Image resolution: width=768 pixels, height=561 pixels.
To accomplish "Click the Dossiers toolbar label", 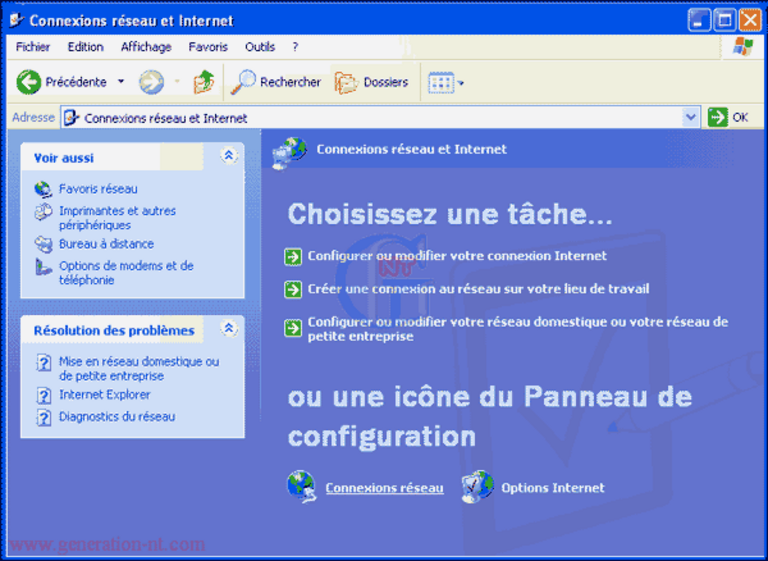I will 386,82.
